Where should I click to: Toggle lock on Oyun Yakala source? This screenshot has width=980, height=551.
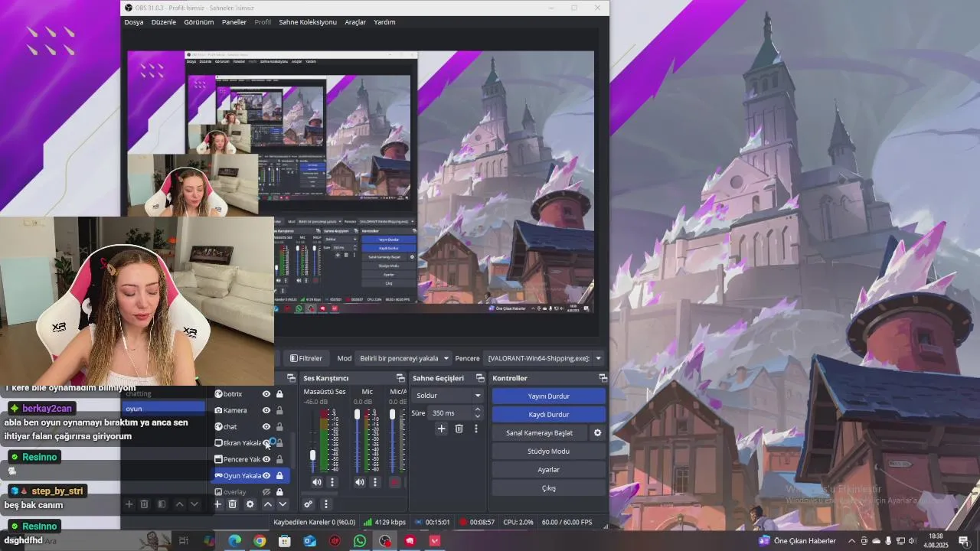coord(279,475)
